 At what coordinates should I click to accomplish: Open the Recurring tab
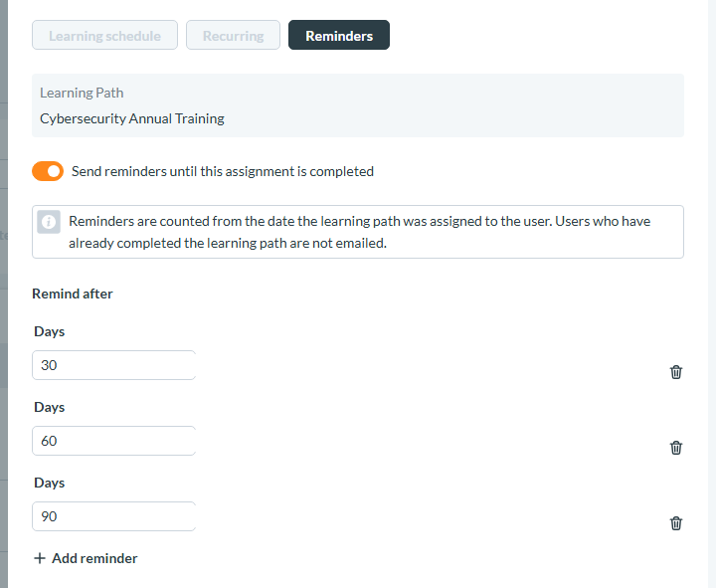233,35
